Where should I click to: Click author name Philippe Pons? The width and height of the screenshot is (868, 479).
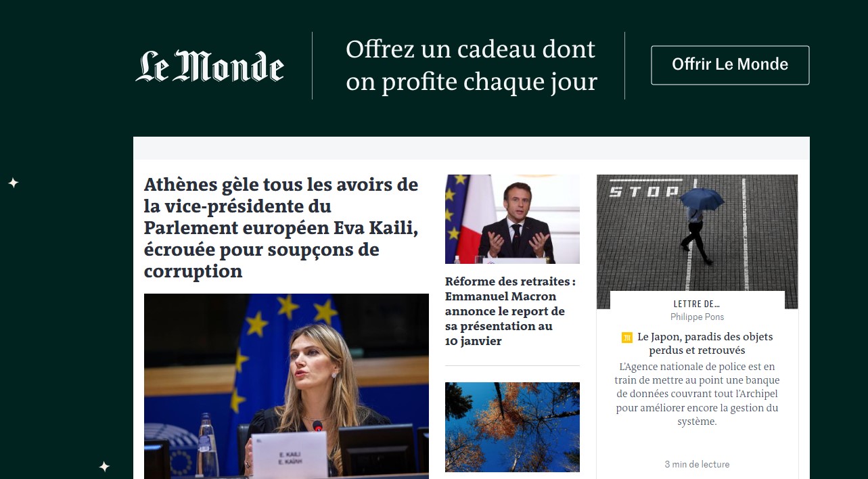[697, 317]
